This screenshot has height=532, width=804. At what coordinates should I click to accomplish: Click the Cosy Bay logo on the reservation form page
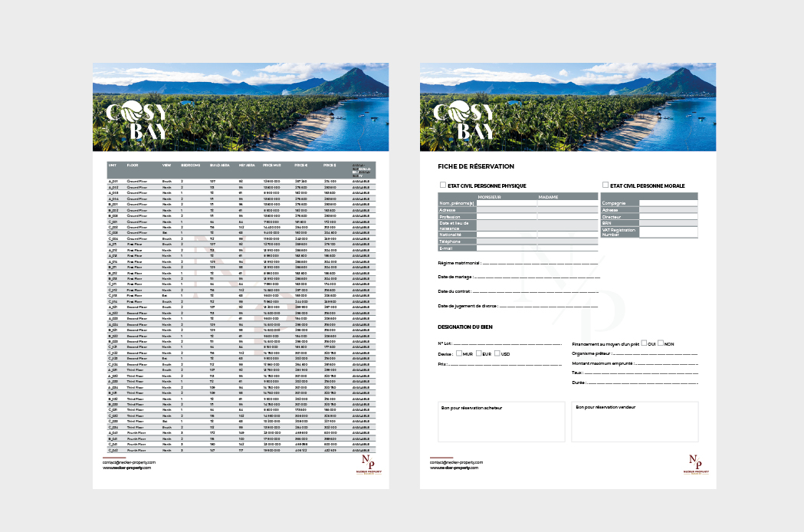tap(464, 120)
